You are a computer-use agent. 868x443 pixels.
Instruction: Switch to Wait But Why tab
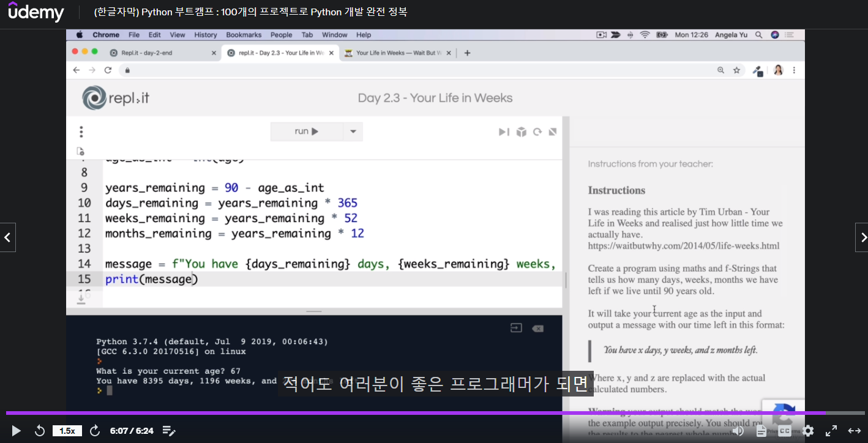(x=397, y=53)
